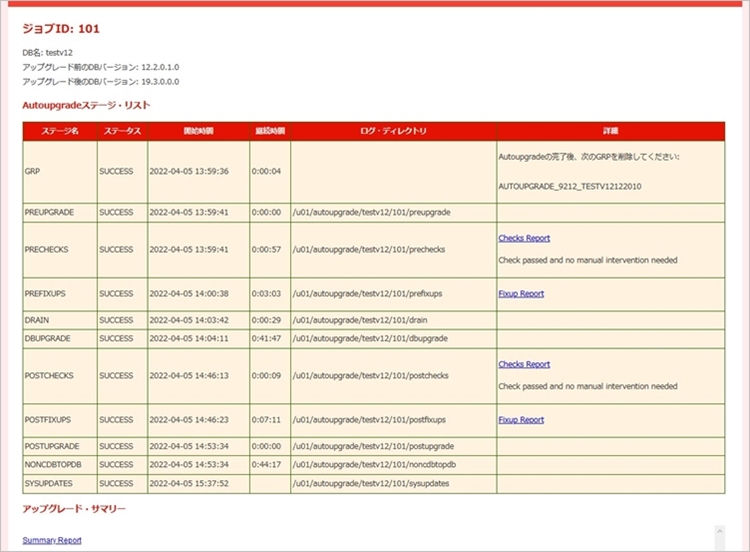Click the Autoupgradeステージ・リスト heading
This screenshot has width=750, height=552.
click(86, 104)
